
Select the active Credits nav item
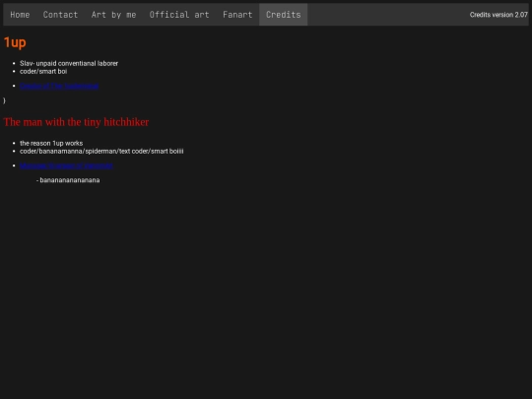[x=284, y=15]
